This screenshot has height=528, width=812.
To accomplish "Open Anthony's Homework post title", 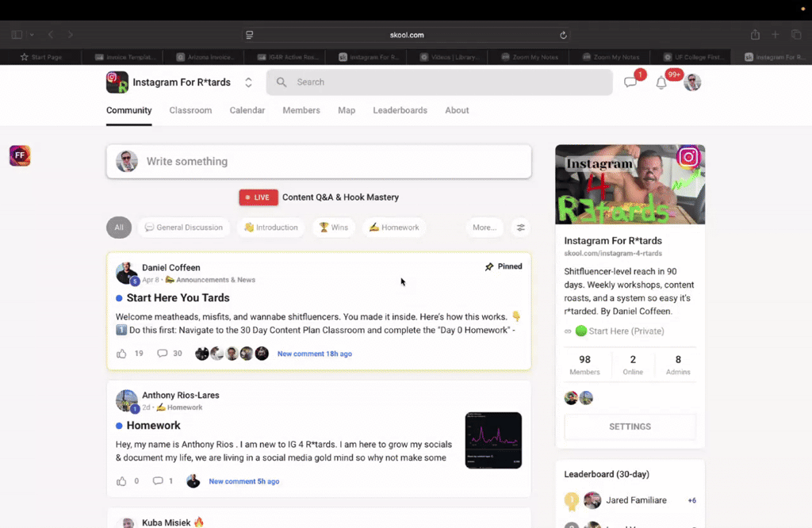I will [x=153, y=425].
